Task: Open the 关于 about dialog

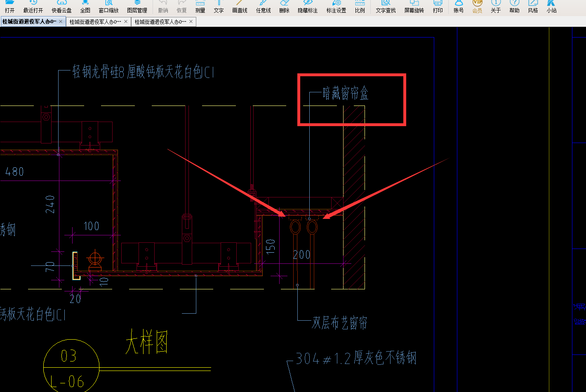Action: click(496, 7)
